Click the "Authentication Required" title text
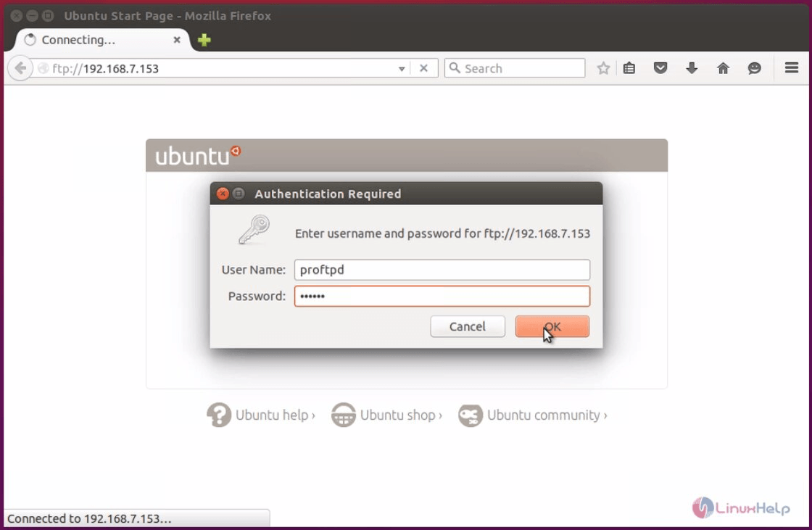Image resolution: width=812 pixels, height=530 pixels. 328,194
